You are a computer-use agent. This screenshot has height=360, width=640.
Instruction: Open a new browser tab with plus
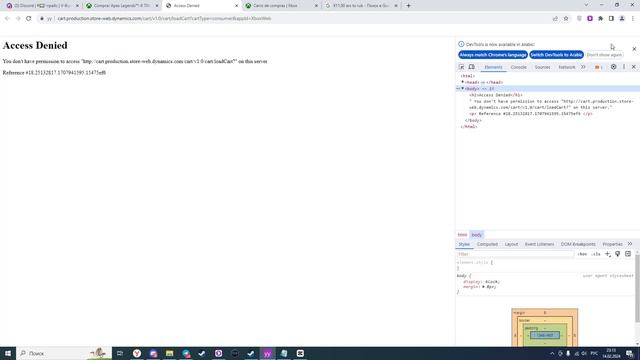(x=408, y=6)
